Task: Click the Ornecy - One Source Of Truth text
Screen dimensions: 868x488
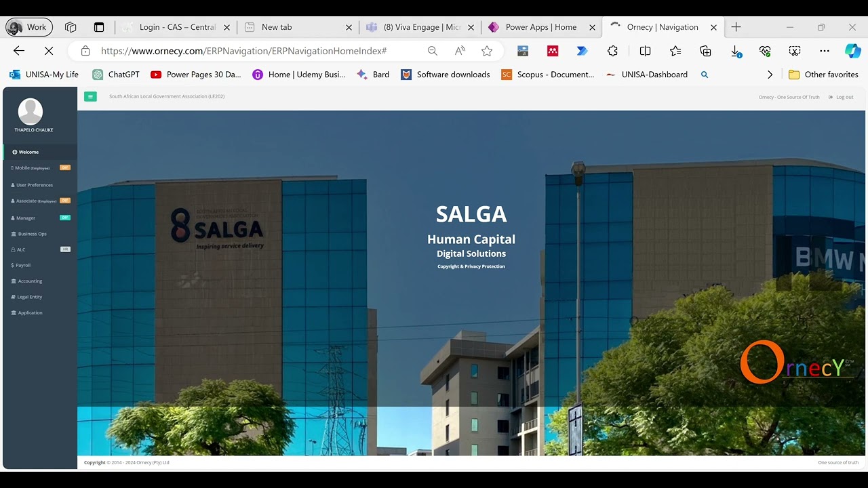Action: (789, 97)
